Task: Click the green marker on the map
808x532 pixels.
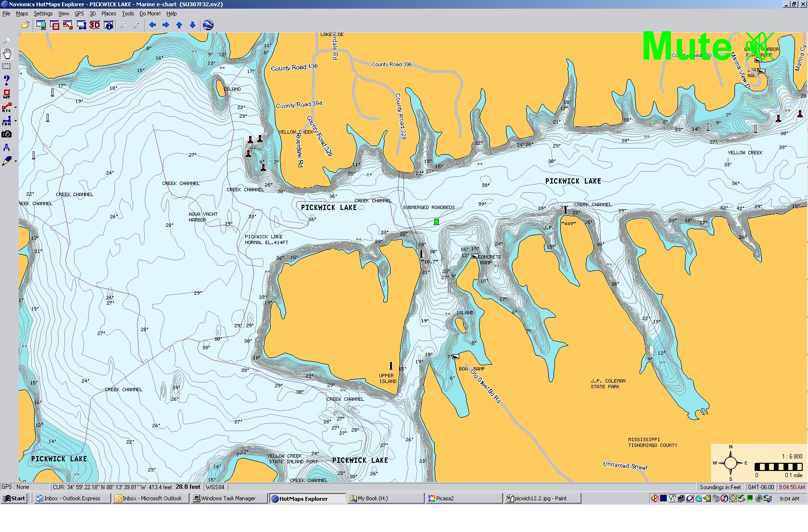Action: coord(436,222)
